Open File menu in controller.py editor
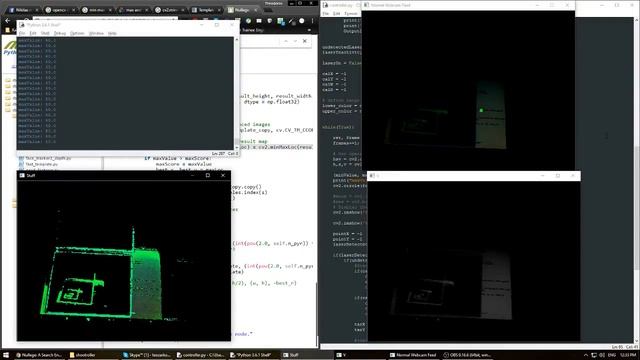This screenshot has width=640, height=360. click(325, 13)
